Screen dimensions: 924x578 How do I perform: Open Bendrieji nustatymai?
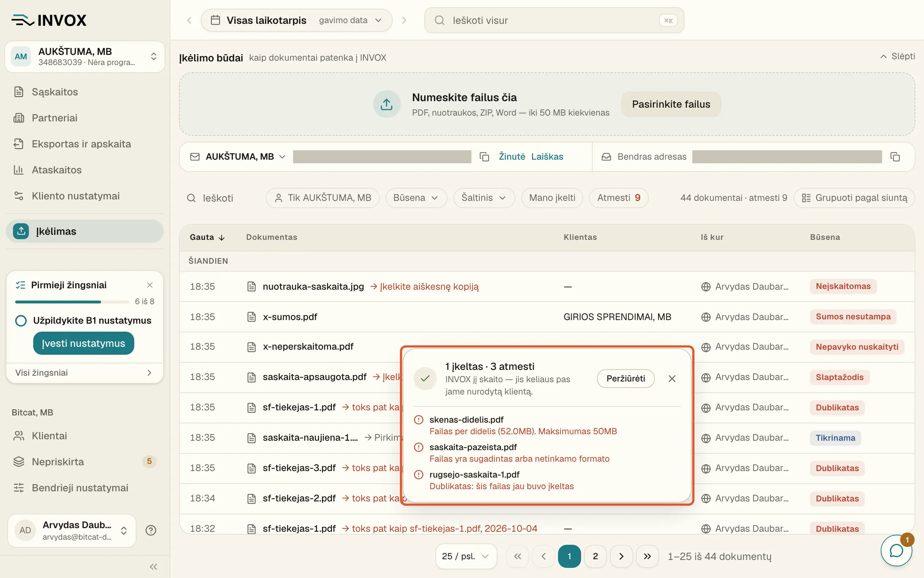[85, 488]
